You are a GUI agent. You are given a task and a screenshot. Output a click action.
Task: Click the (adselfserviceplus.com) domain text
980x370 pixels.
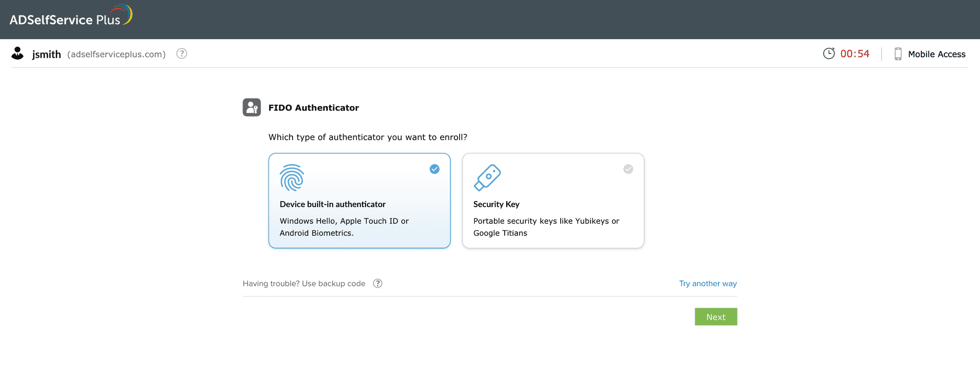pos(117,54)
